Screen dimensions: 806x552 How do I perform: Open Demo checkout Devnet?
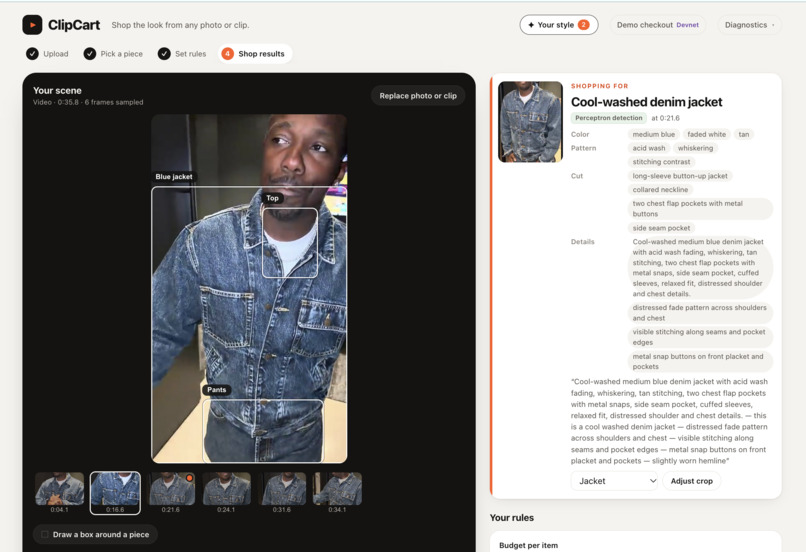click(657, 25)
